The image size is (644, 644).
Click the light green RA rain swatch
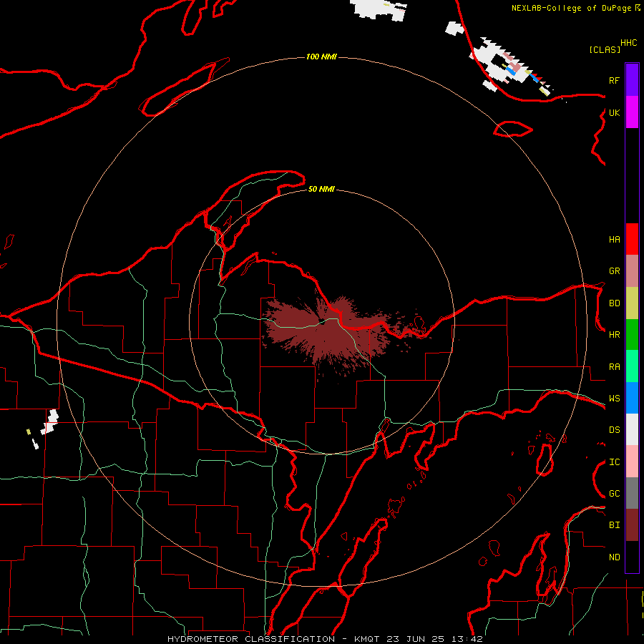(x=632, y=366)
